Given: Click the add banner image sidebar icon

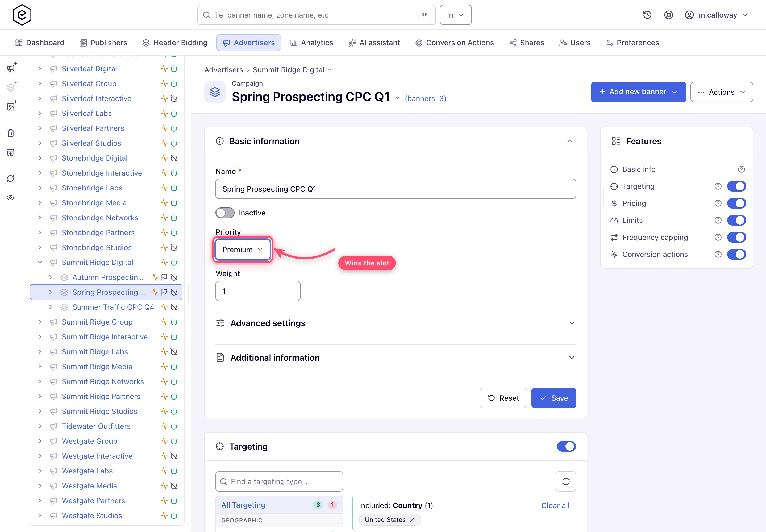Looking at the screenshot, I should (x=12, y=106).
